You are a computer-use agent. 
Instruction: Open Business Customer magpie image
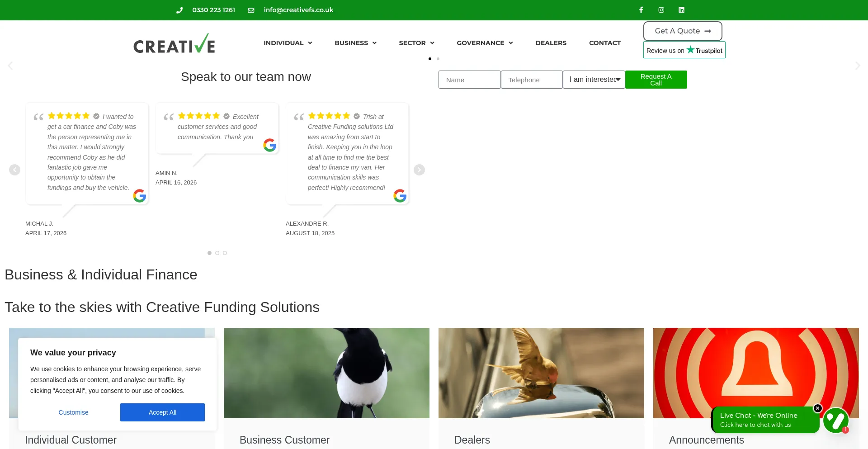tap(326, 373)
